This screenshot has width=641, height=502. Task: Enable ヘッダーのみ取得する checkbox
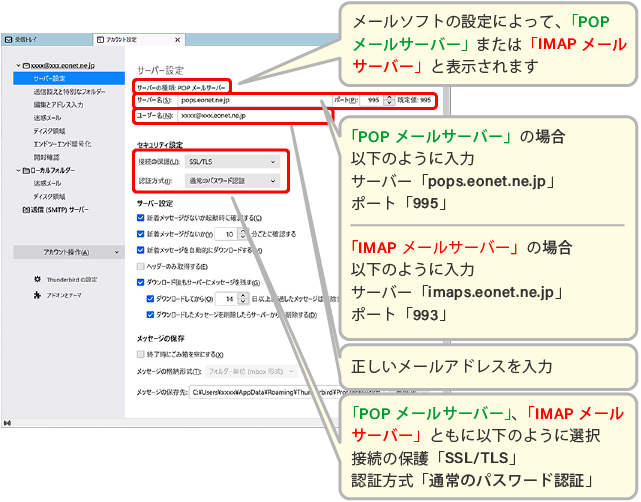tap(141, 266)
